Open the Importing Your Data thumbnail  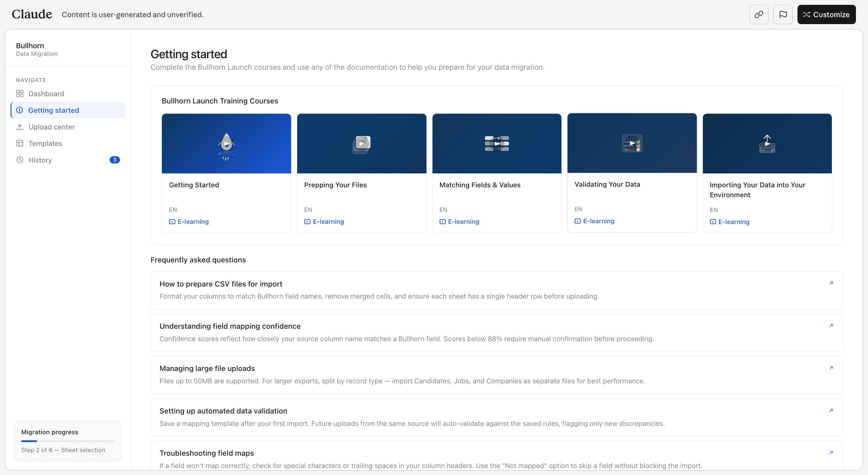pyautogui.click(x=767, y=144)
